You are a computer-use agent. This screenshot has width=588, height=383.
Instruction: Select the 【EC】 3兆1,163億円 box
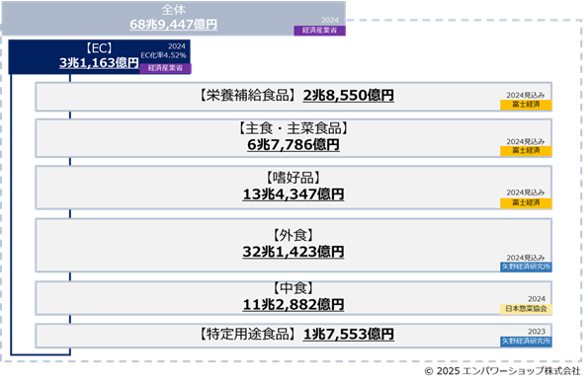[x=100, y=56]
